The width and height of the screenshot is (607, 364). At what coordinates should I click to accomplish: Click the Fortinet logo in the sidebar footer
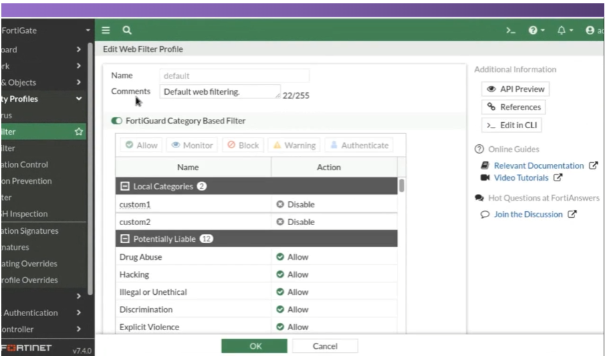(x=26, y=348)
